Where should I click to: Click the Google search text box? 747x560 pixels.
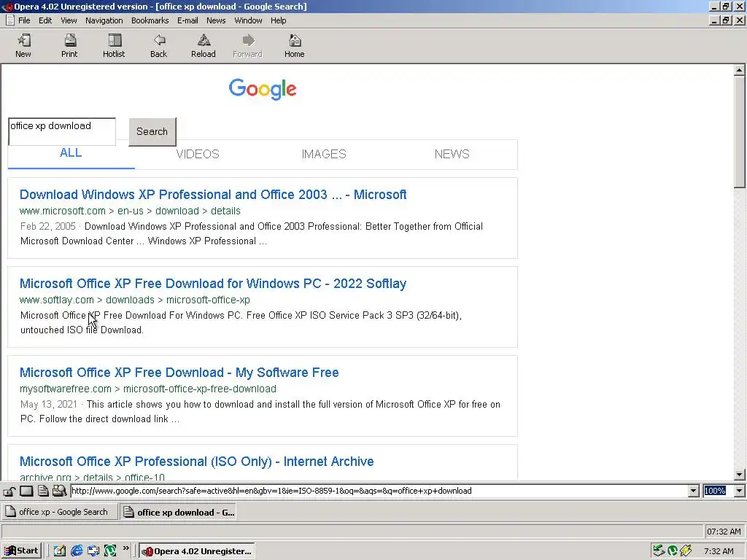62,131
